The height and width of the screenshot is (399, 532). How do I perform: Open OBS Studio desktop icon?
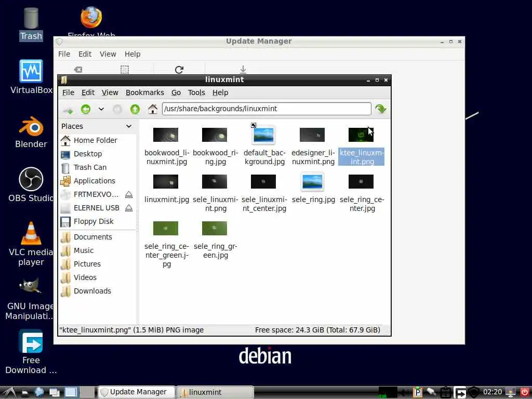[31, 185]
